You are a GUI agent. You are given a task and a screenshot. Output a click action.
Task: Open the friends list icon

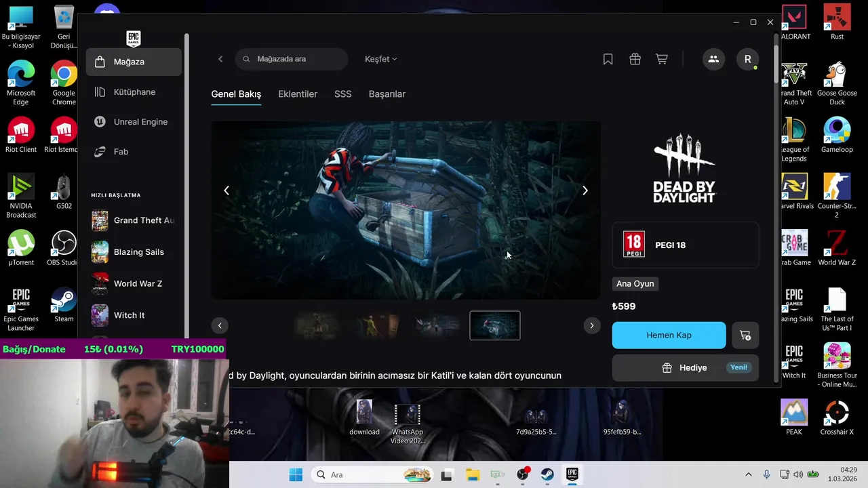(713, 59)
